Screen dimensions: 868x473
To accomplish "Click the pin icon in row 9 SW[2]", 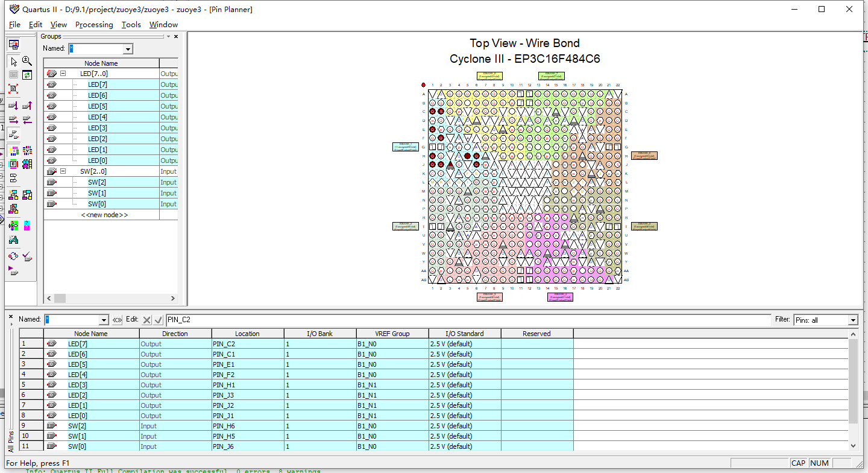I will point(51,426).
